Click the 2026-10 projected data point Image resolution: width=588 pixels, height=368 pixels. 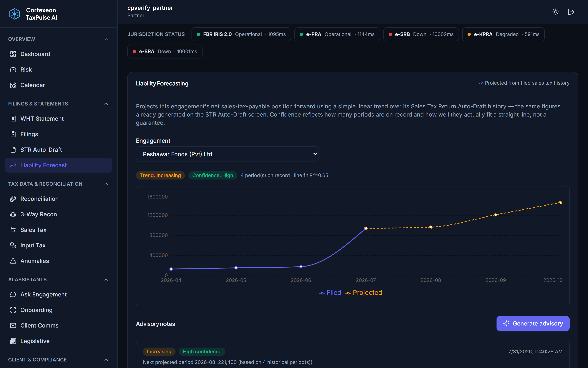(560, 202)
